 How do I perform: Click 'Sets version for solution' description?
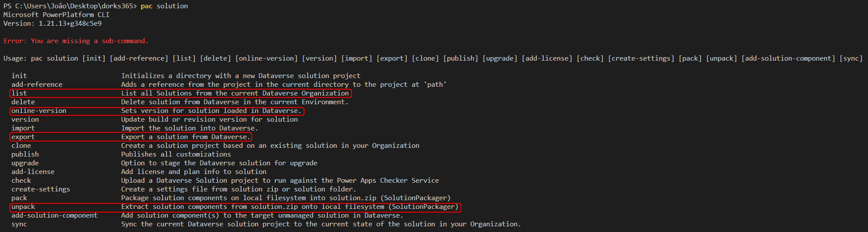pyautogui.click(x=211, y=111)
